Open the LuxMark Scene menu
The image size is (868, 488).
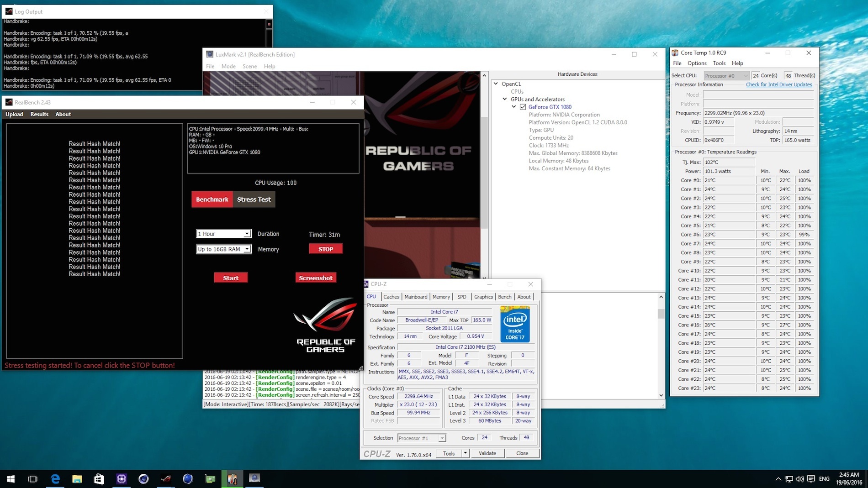tap(249, 66)
